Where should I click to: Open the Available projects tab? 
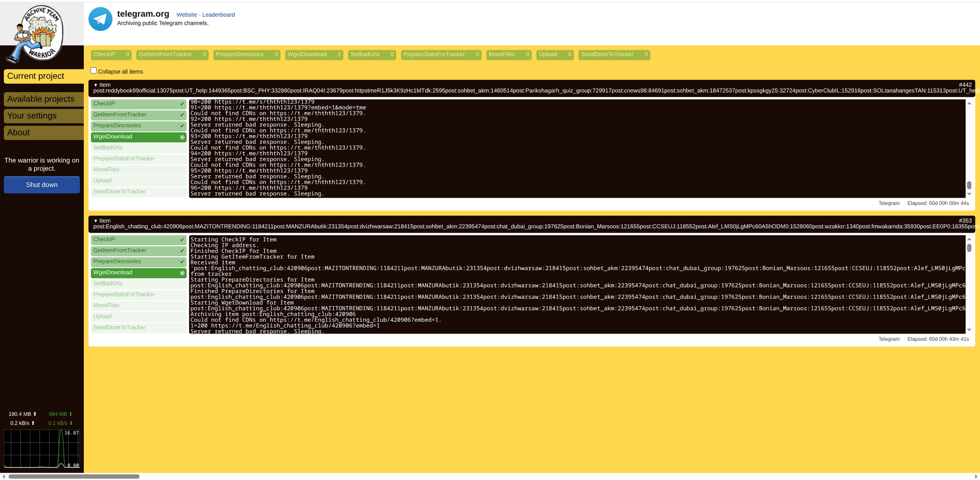coord(44,99)
